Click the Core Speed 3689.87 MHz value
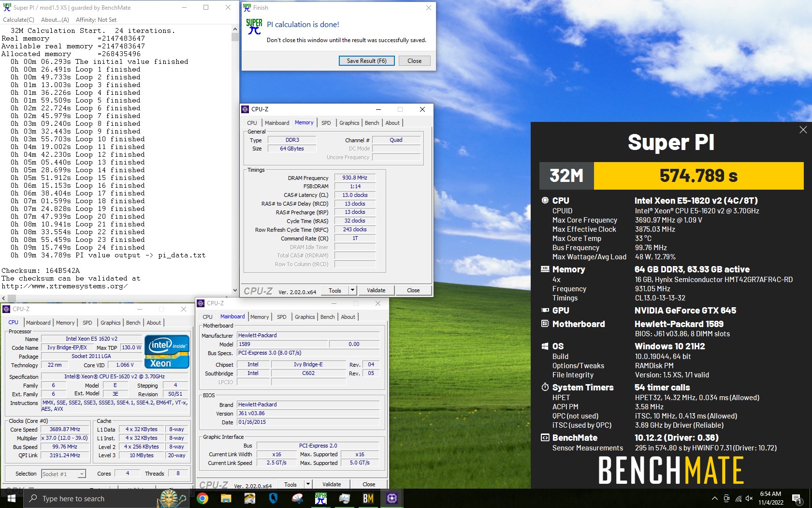 (65, 429)
